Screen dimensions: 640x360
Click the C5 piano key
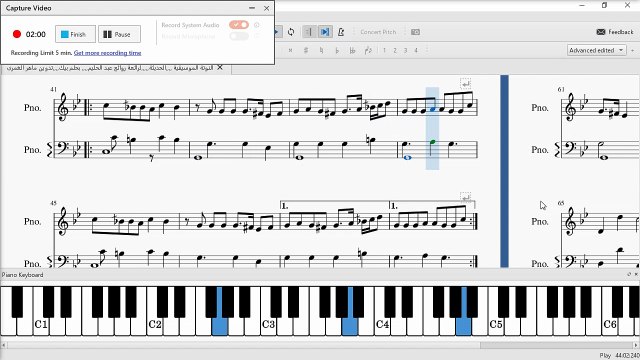pos(496,324)
